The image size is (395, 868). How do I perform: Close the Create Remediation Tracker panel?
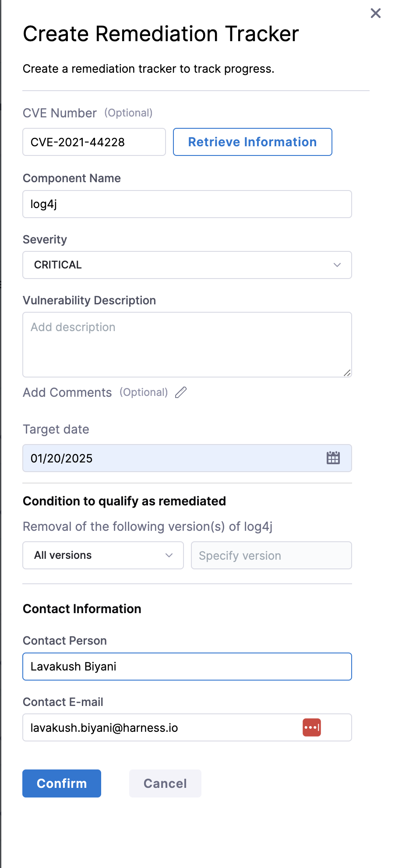tap(376, 13)
